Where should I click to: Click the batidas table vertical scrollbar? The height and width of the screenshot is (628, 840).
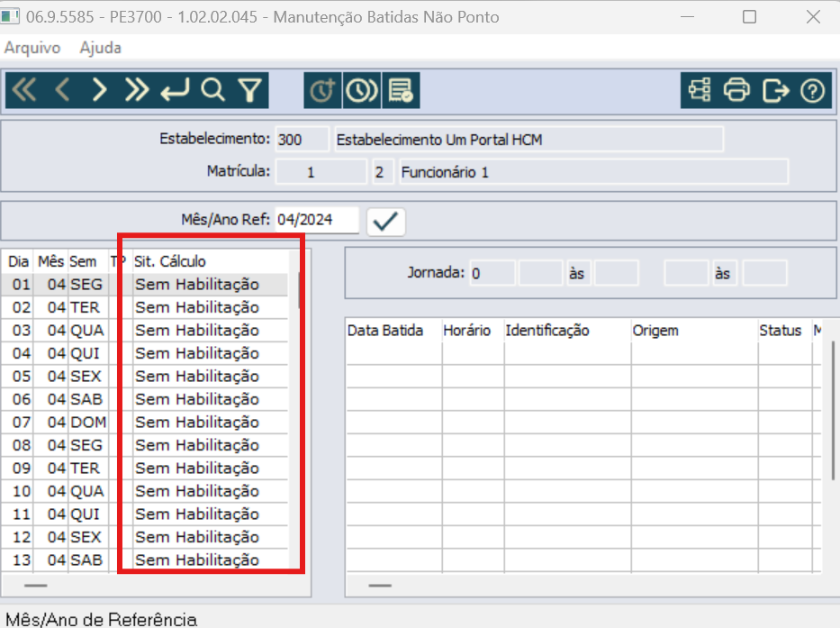833,410
